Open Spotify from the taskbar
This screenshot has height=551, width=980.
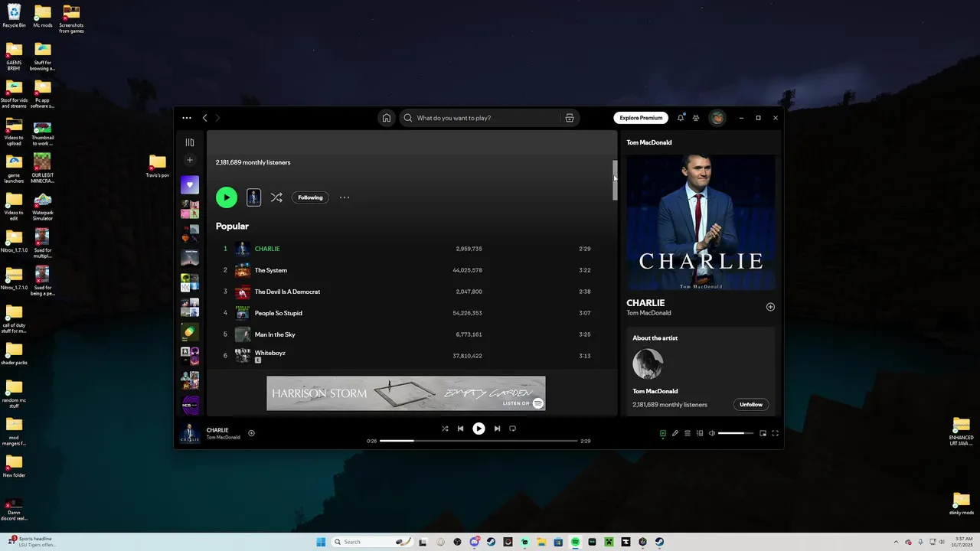click(575, 542)
